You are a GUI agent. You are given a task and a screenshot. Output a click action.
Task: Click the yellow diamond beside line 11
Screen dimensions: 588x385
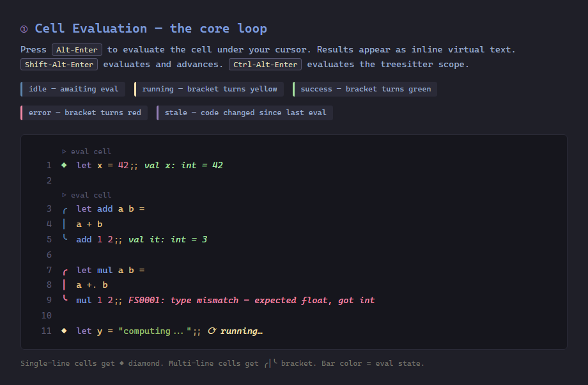(x=64, y=331)
